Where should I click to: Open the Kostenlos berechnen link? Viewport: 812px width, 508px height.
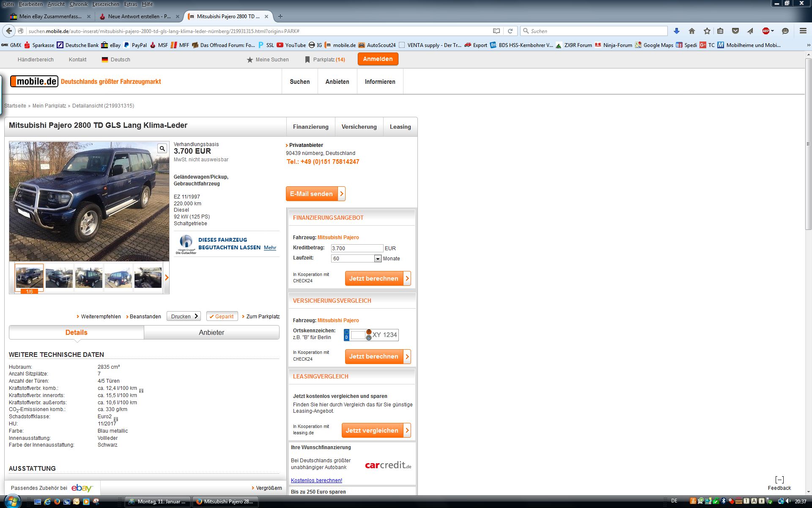tap(316, 480)
